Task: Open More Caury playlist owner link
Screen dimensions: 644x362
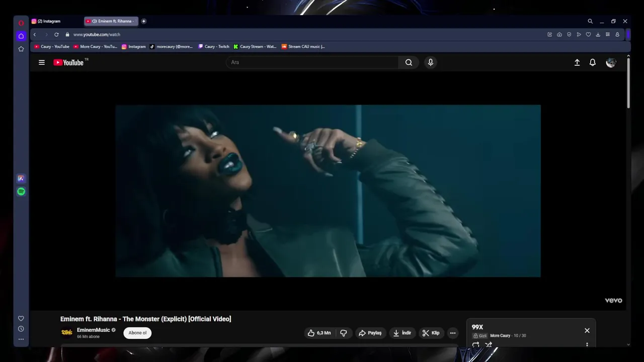Action: tap(500, 335)
